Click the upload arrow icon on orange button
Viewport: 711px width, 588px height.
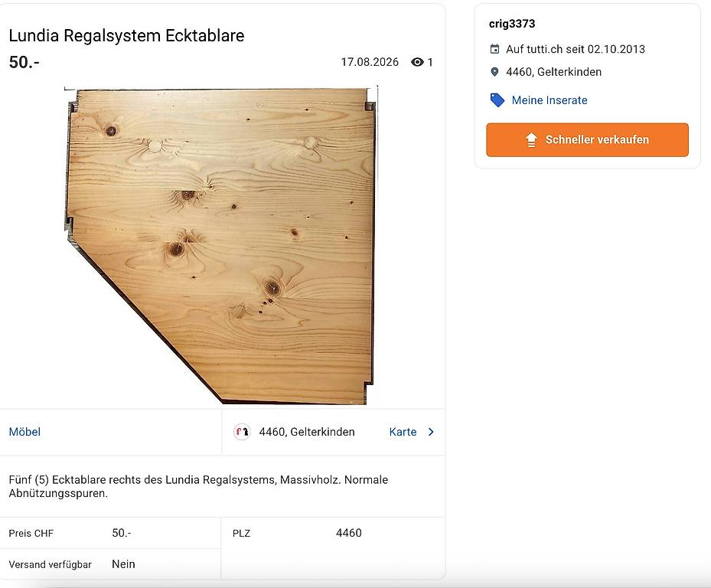click(531, 140)
